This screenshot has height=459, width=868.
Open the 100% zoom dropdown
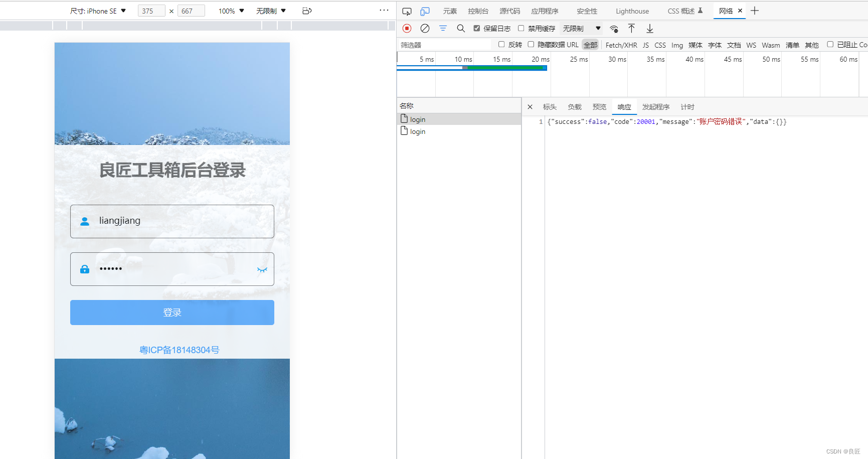(231, 11)
